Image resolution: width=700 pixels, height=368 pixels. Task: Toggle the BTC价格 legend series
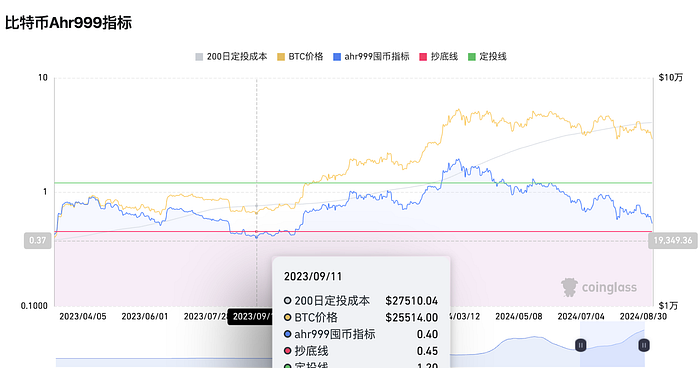coord(300,57)
